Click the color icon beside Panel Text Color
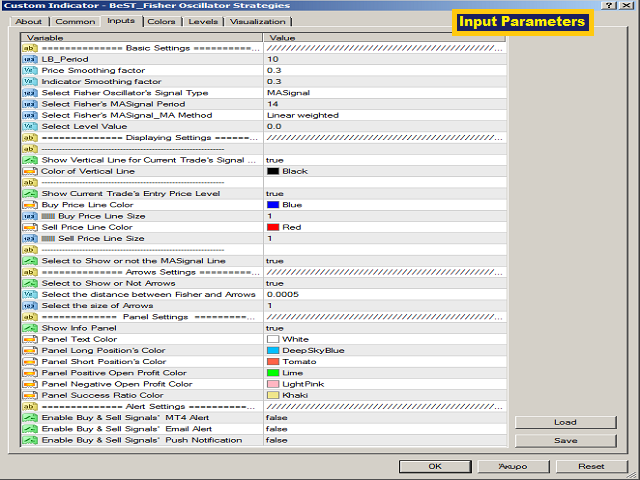The width and height of the screenshot is (640, 480). (30, 339)
